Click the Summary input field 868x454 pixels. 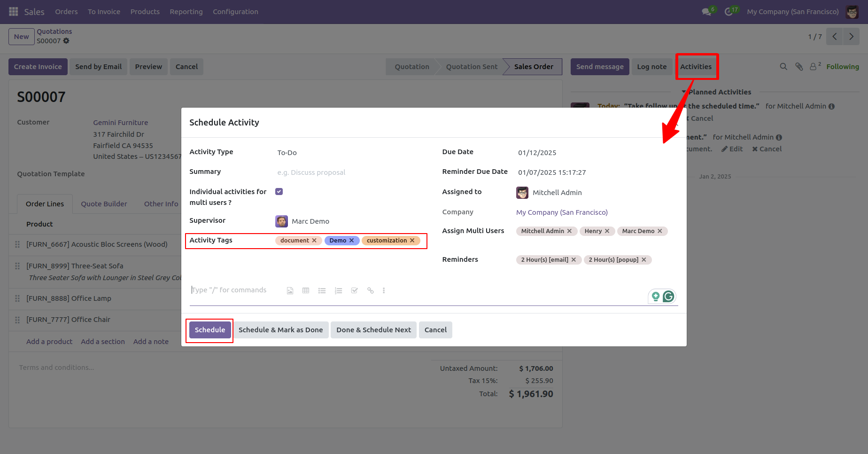coord(350,172)
